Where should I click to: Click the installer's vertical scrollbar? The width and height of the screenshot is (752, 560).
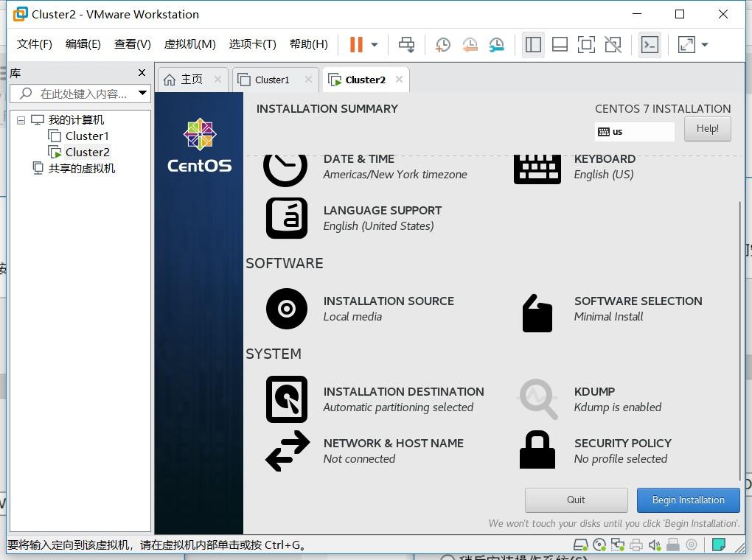click(739, 340)
